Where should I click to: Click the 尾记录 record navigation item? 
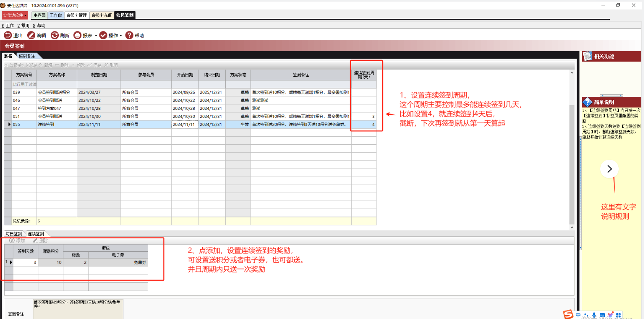click(30, 65)
